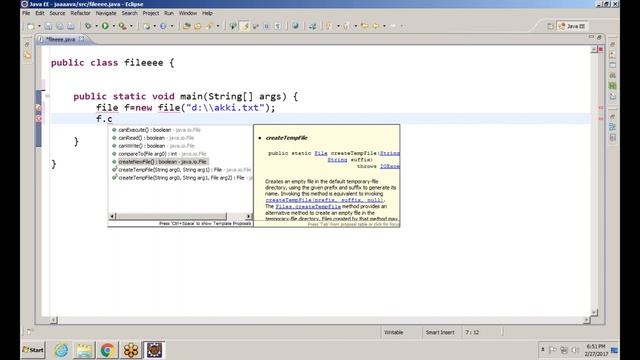Screen dimensions: 640x360
Task: Open the Refactor menu
Action: click(x=80, y=13)
